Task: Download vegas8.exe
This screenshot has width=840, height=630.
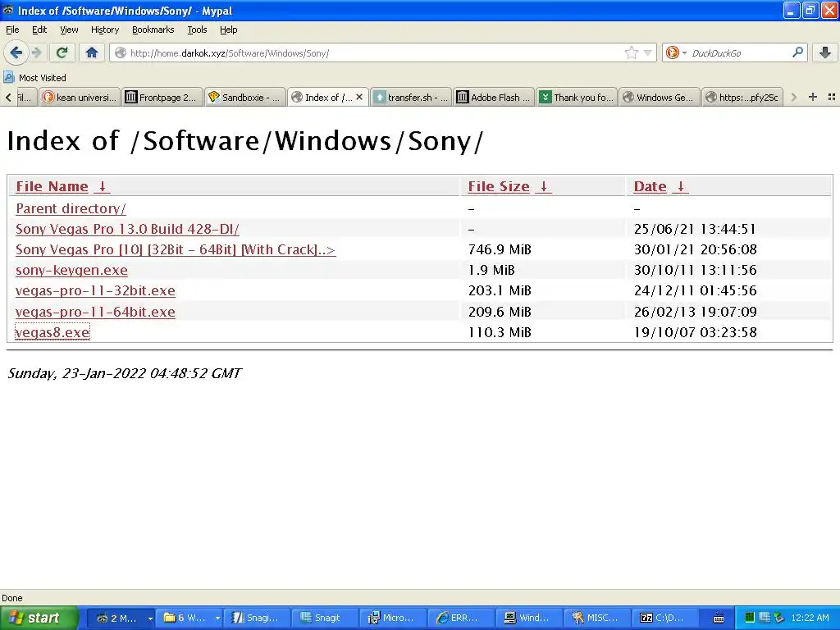Action: (x=52, y=332)
